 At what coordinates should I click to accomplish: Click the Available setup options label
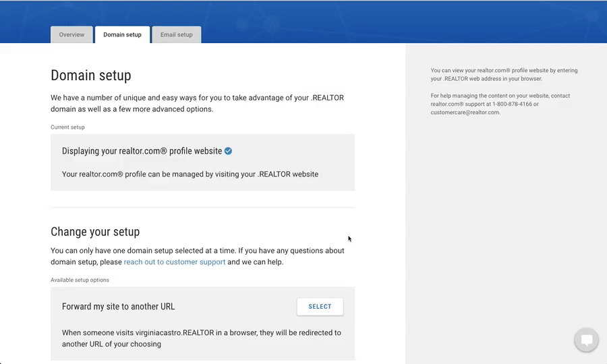click(80, 280)
